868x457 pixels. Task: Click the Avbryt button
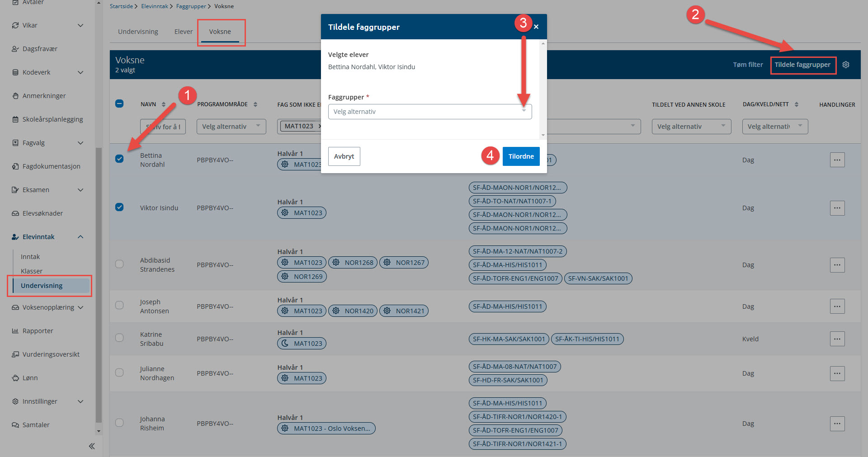(x=344, y=156)
